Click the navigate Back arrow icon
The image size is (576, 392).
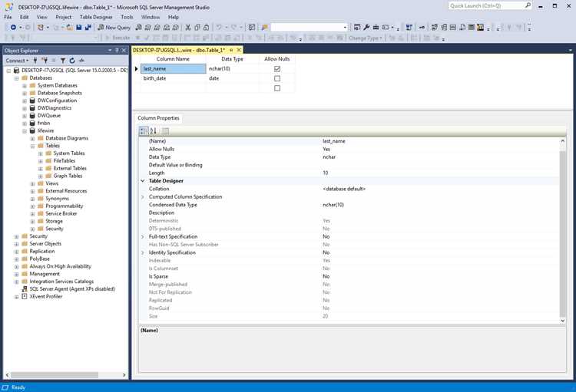pyautogui.click(x=13, y=27)
